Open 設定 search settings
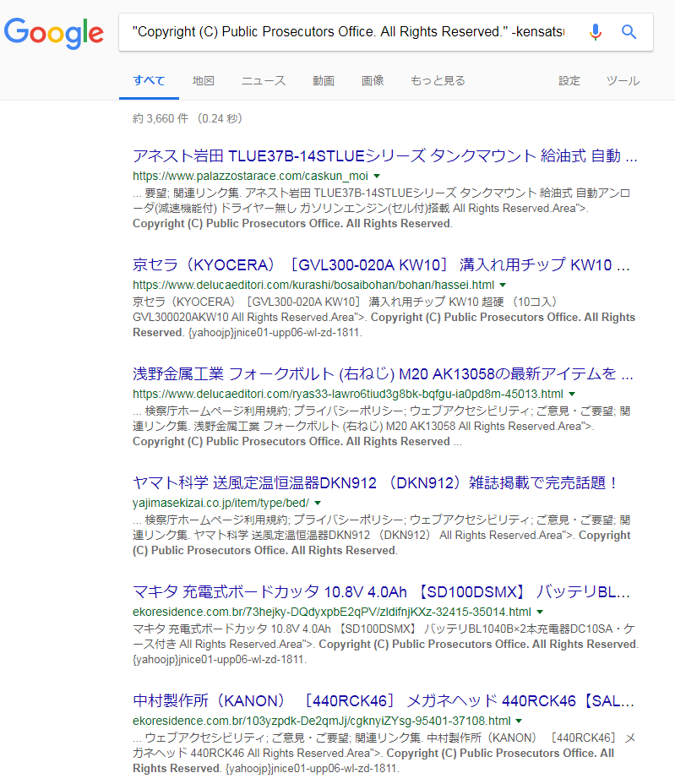The image size is (675, 784). [x=569, y=80]
